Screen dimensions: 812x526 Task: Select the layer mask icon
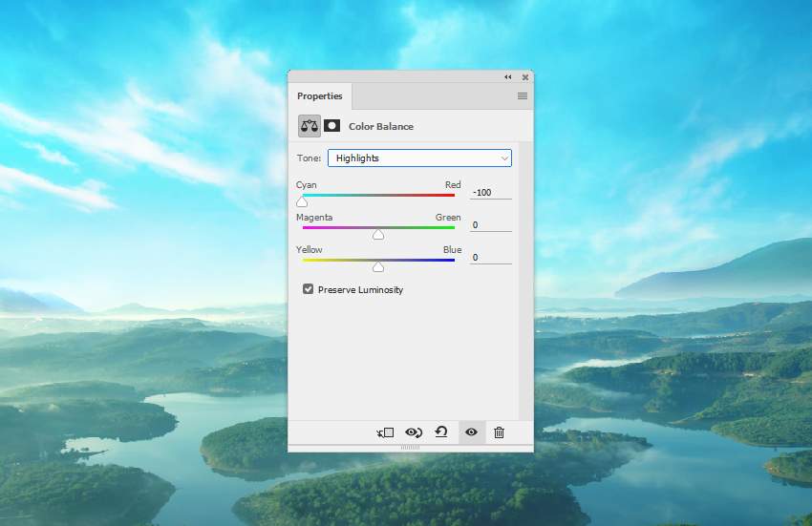[331, 126]
